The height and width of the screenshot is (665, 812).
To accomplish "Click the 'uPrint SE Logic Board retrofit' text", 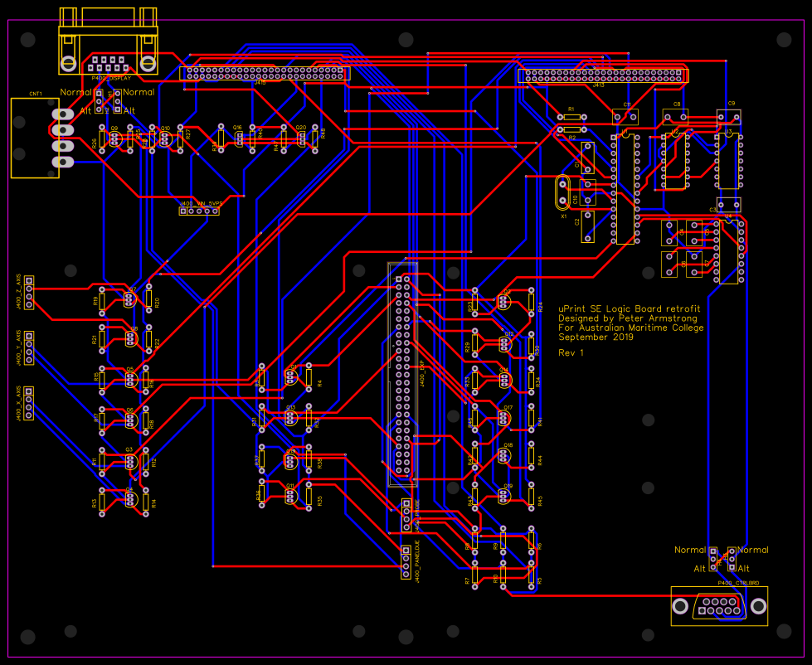I will click(630, 309).
